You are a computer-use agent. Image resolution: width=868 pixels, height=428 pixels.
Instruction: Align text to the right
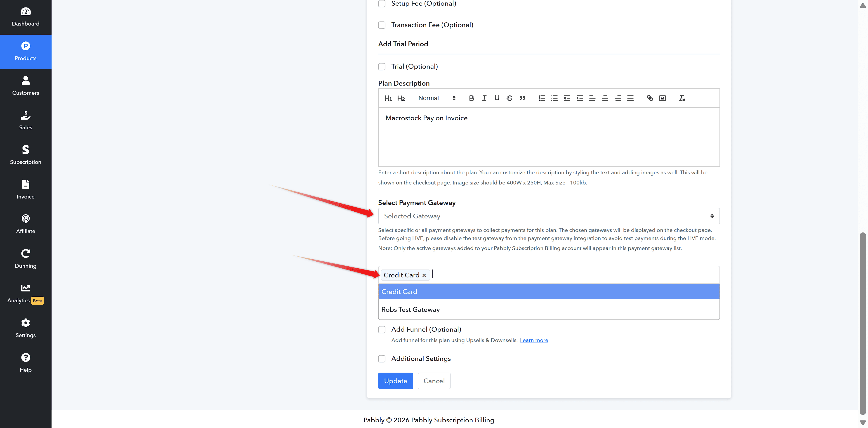(x=618, y=98)
